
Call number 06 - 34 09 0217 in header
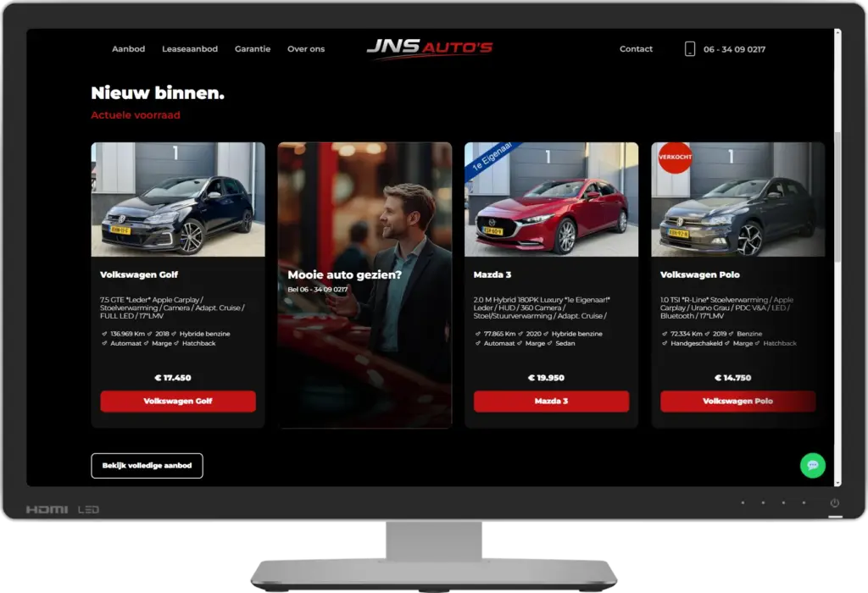tap(734, 49)
